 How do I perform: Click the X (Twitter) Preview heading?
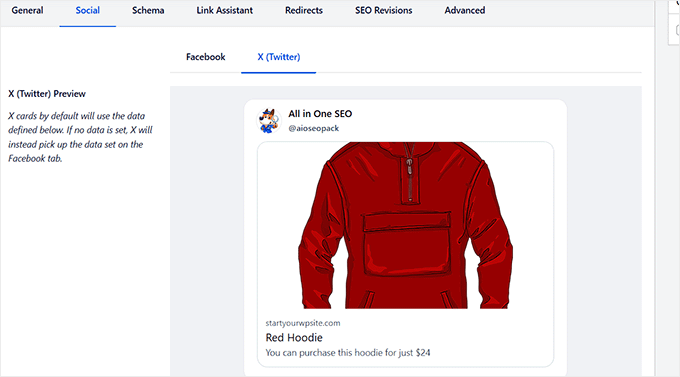[x=47, y=94]
